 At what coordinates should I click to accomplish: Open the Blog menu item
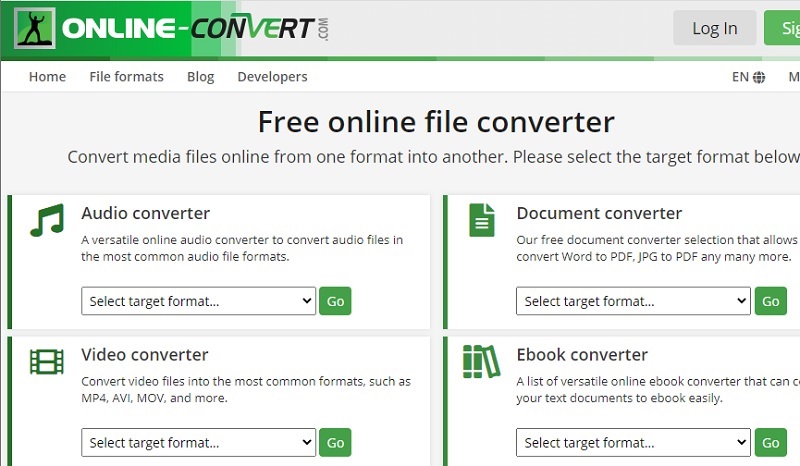201,77
